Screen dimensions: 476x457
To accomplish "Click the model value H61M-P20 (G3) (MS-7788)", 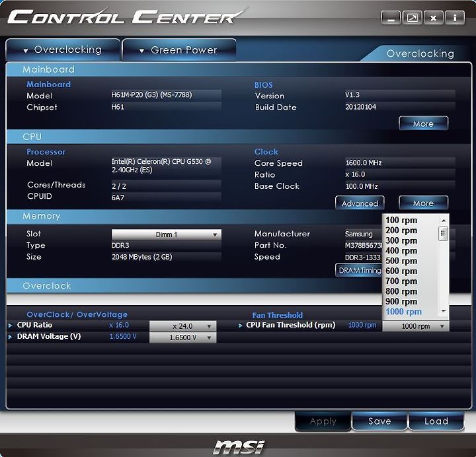I will point(151,95).
